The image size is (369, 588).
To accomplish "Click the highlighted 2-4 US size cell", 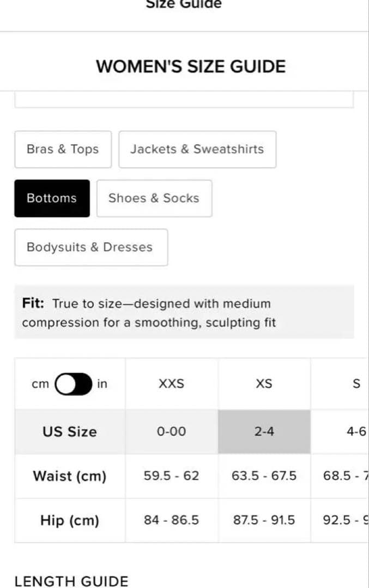I will click(x=264, y=432).
